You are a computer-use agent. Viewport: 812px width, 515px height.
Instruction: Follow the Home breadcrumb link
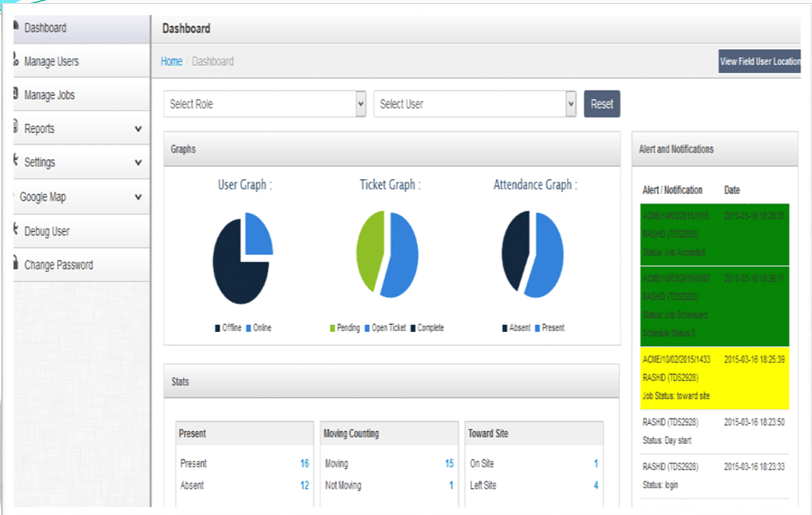coord(171,61)
